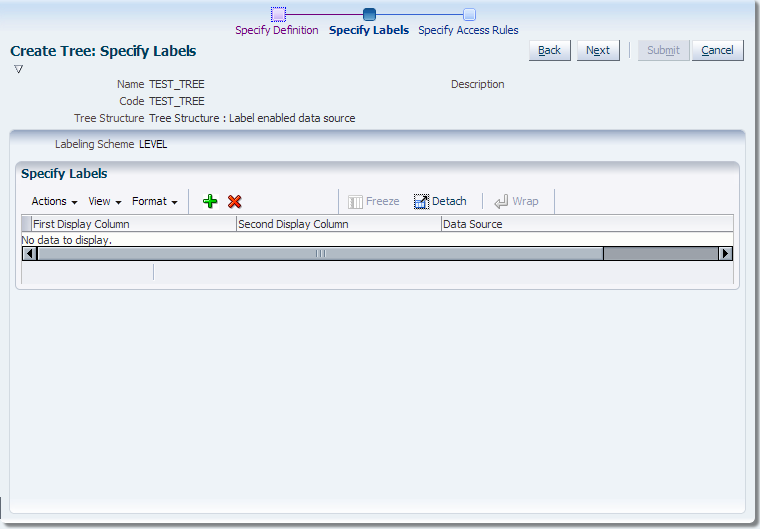760x529 pixels.
Task: Go to Specify Access Rules step
Action: pos(468,30)
